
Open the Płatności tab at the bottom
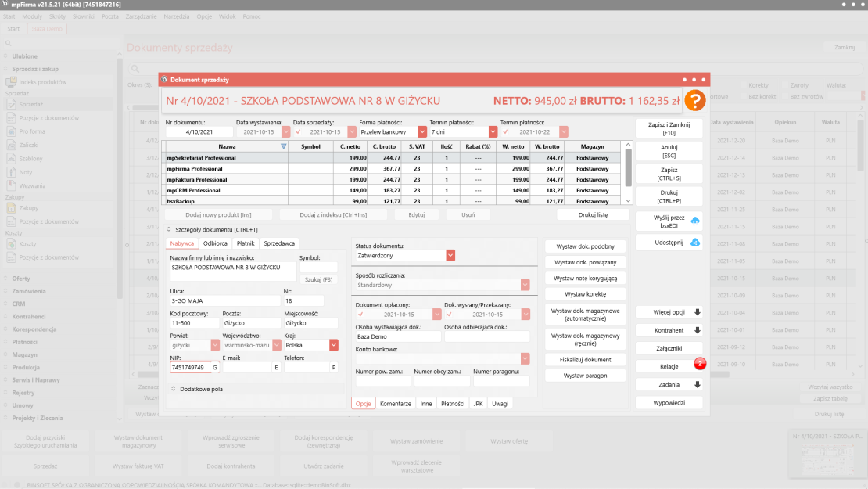coord(452,404)
